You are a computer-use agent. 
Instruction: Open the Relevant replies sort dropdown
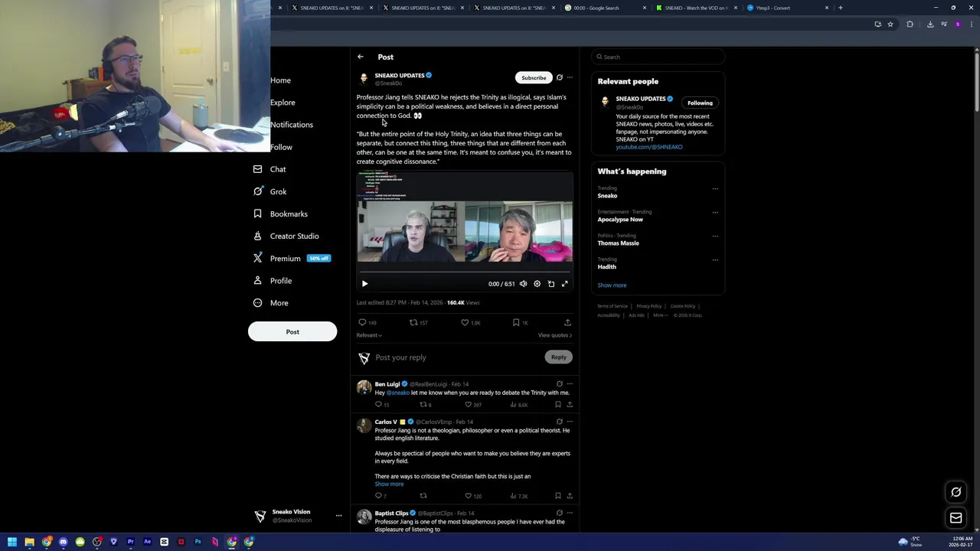[369, 335]
